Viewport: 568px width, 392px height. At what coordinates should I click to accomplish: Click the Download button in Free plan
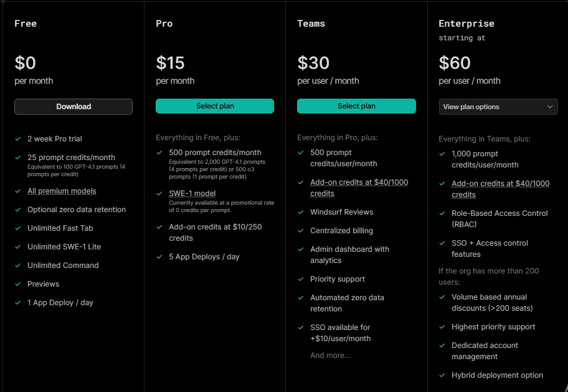click(73, 107)
